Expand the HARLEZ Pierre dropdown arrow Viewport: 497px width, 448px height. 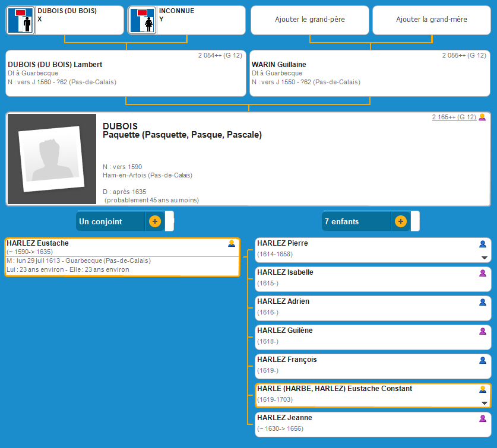[x=485, y=258]
